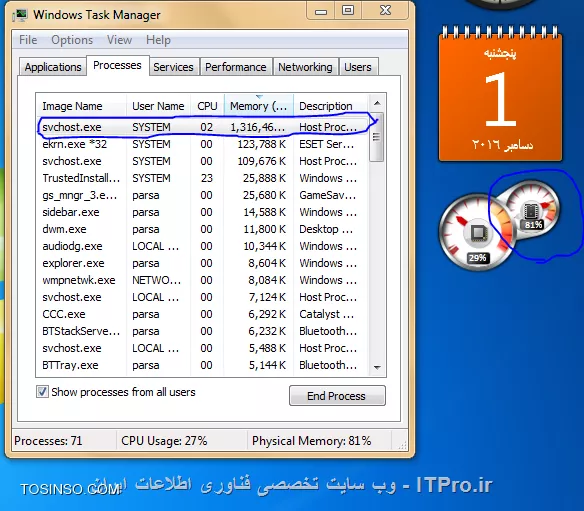Select the BTStackServe... process

[x=203, y=331]
